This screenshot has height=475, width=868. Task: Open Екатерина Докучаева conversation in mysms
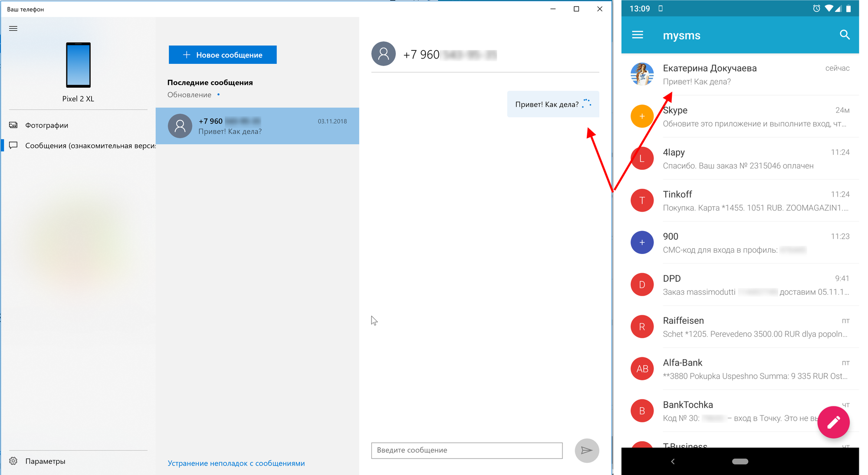click(740, 75)
